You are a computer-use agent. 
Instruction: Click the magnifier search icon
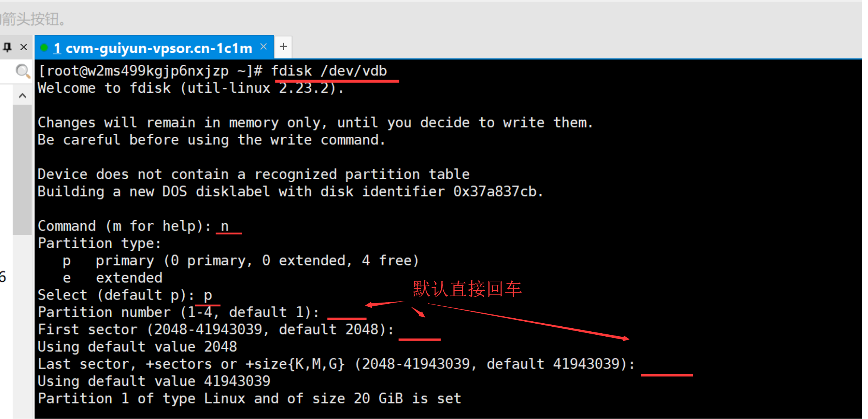pos(23,71)
